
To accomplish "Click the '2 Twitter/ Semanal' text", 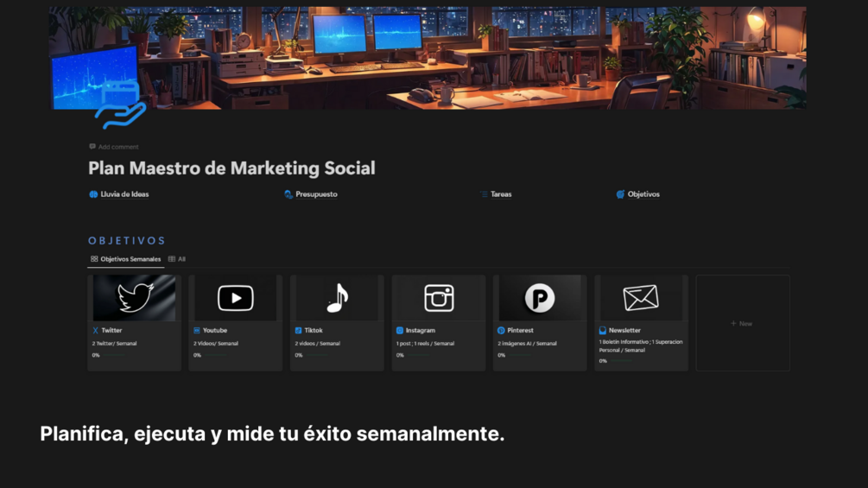I will click(x=114, y=344).
